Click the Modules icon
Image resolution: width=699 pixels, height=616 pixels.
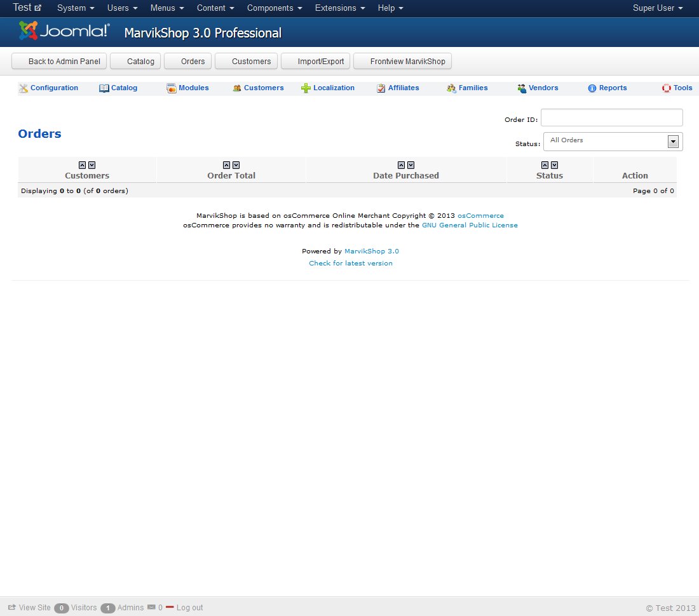tap(171, 88)
